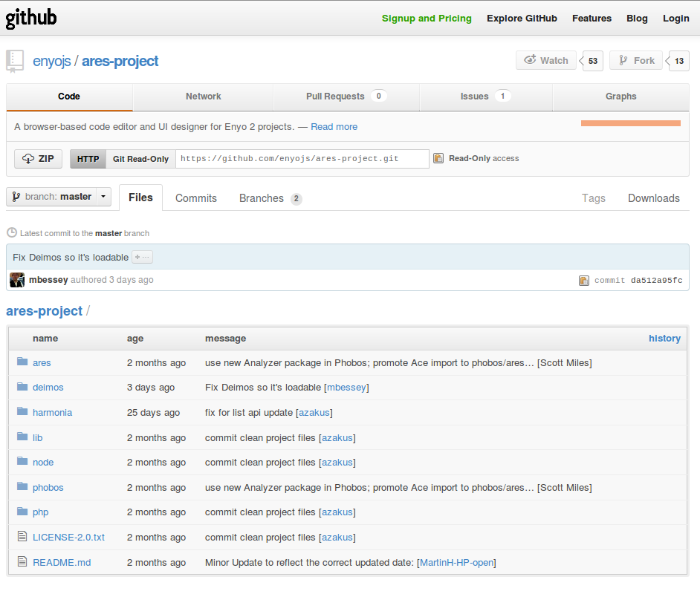The height and width of the screenshot is (594, 700).
Task: Open the Issues tab
Action: click(x=486, y=97)
